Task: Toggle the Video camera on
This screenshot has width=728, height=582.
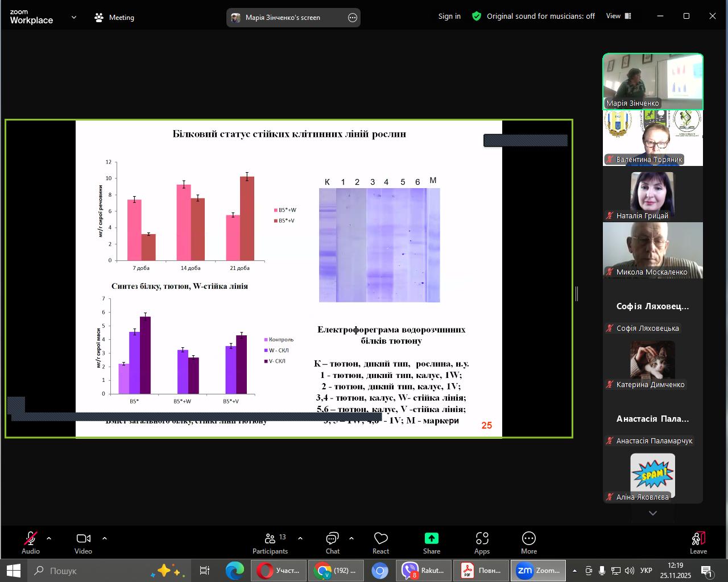Action: (x=83, y=543)
